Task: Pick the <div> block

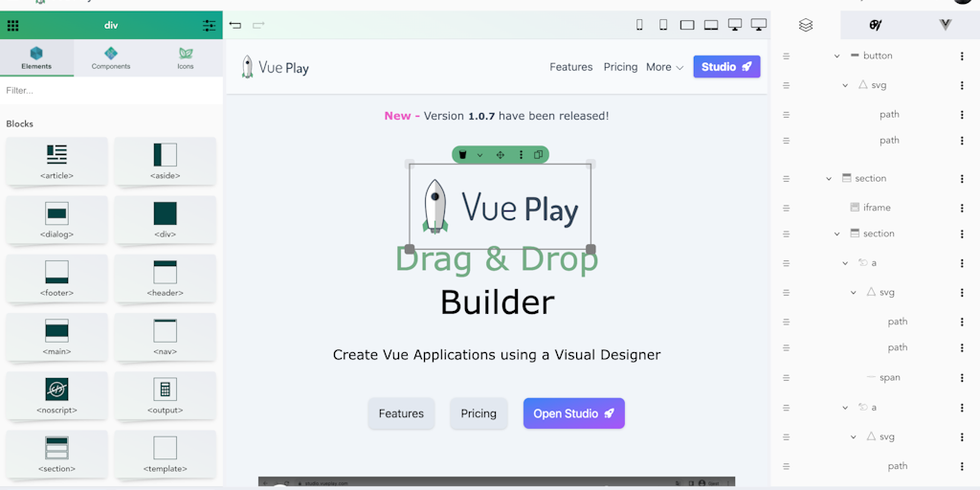Action: coord(165,220)
